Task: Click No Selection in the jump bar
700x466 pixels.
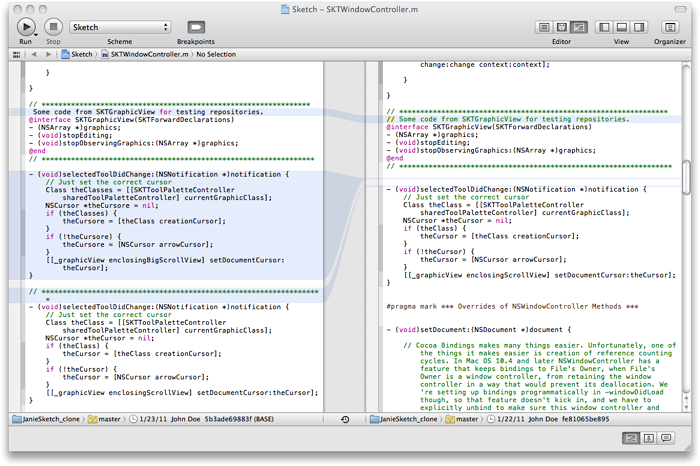Action: pyautogui.click(x=216, y=54)
